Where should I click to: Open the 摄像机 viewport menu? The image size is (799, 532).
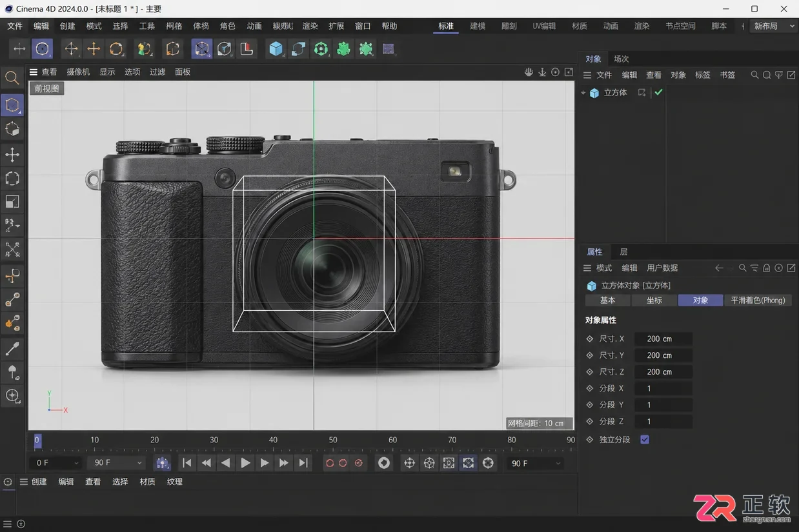[x=78, y=72]
